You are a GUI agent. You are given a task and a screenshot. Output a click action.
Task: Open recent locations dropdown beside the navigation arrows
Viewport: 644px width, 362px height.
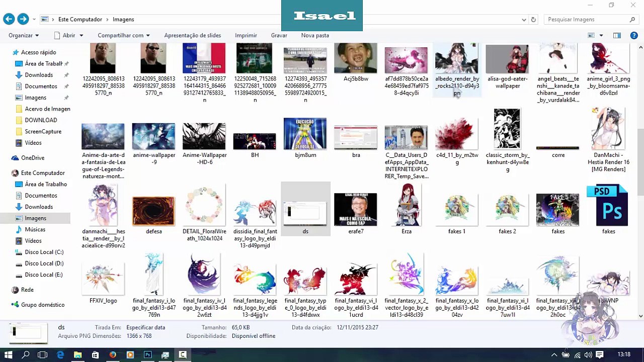tap(34, 20)
